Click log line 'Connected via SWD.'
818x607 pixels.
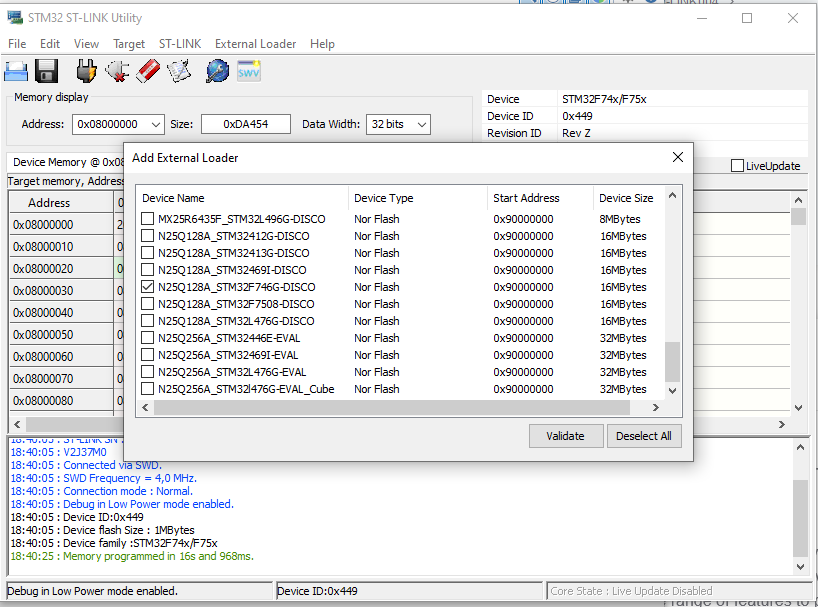point(113,465)
